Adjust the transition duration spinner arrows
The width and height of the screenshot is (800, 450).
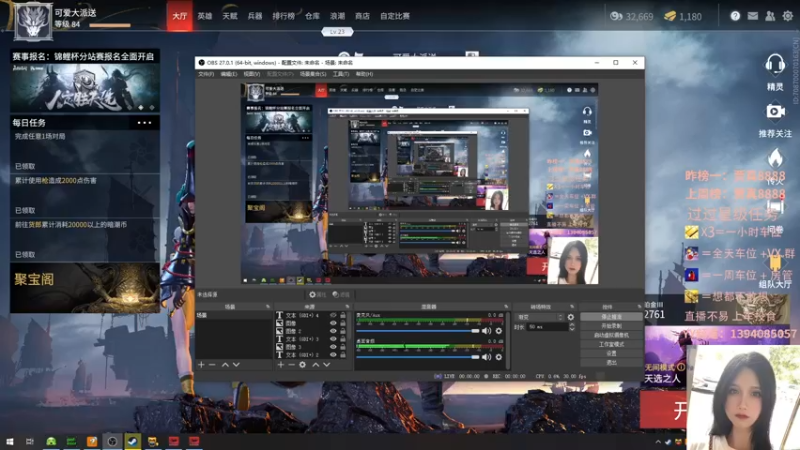point(571,327)
